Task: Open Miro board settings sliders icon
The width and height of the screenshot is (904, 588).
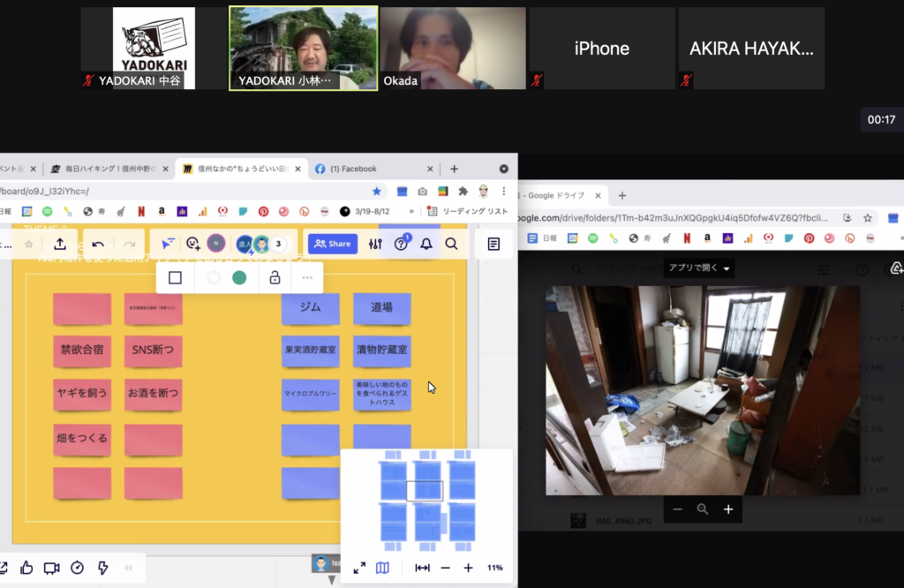Action: coord(375,244)
